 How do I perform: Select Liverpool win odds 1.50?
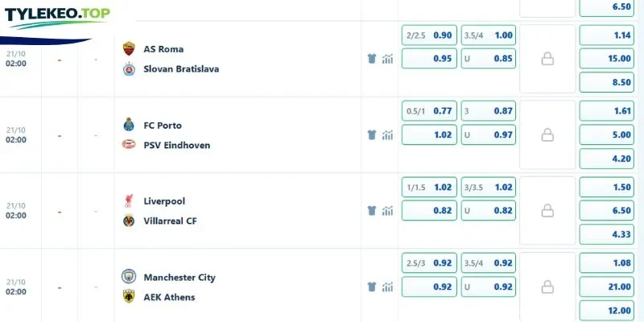click(x=607, y=188)
